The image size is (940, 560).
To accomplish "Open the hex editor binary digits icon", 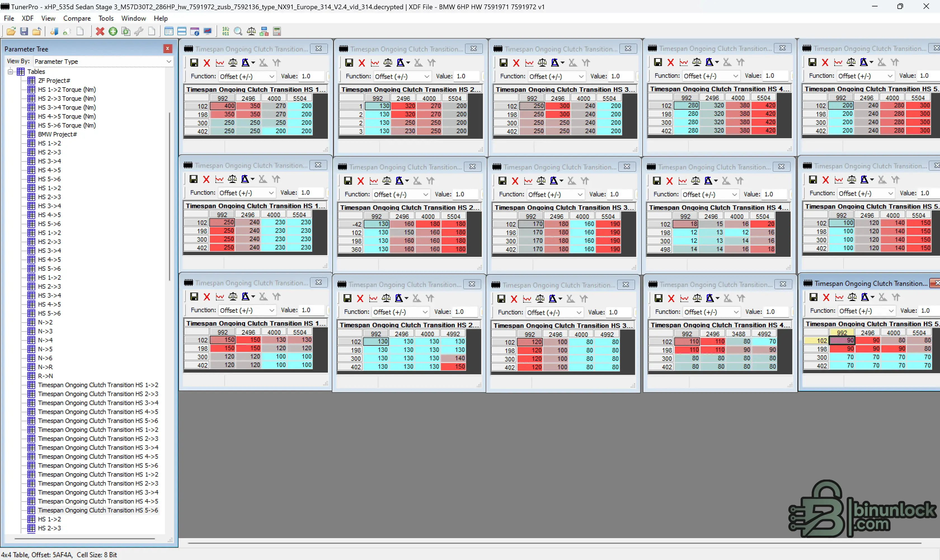I will point(225,31).
